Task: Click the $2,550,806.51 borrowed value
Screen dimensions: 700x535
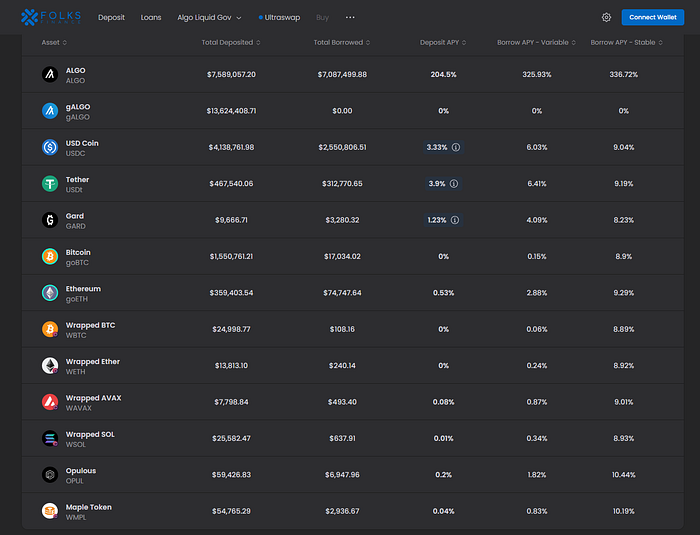Action: point(342,147)
